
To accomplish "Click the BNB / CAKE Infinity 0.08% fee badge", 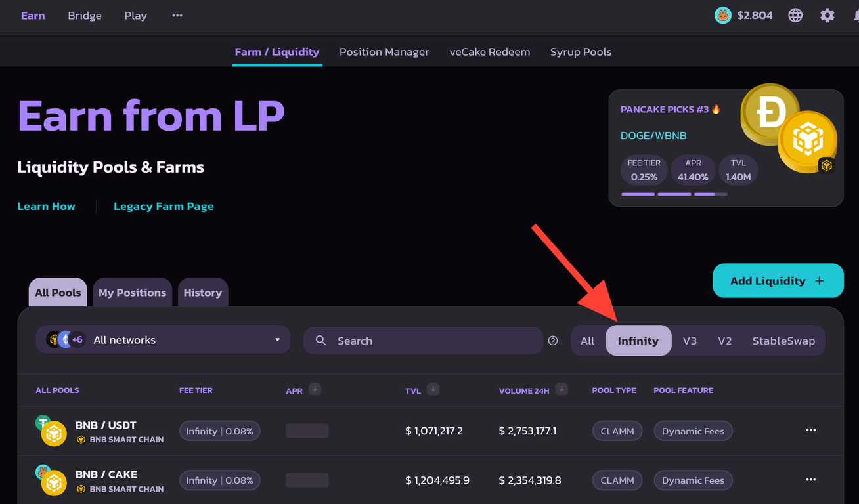I will tap(220, 480).
